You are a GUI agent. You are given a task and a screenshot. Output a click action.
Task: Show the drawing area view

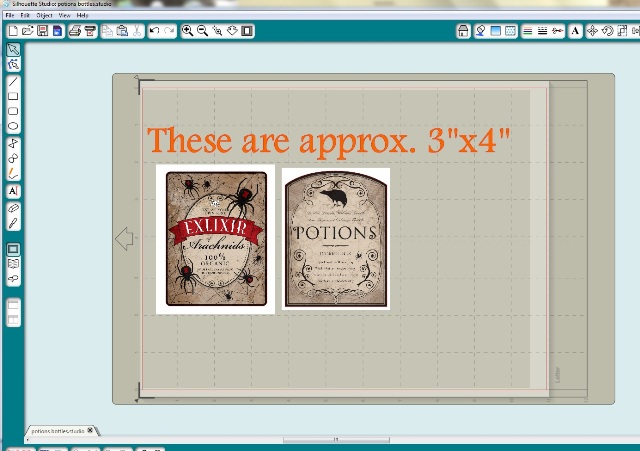[x=13, y=249]
